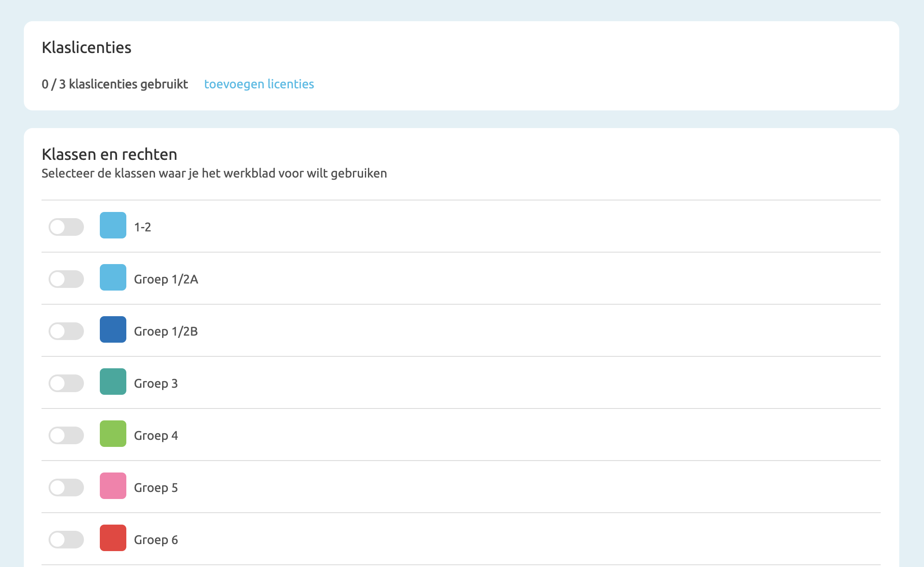Select the row labeled Groep 3
Image resolution: width=924 pixels, height=567 pixels.
(156, 383)
